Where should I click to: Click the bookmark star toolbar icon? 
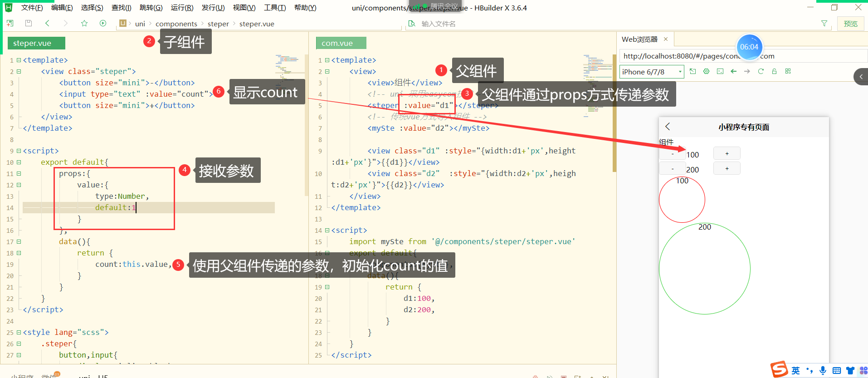pos(84,23)
